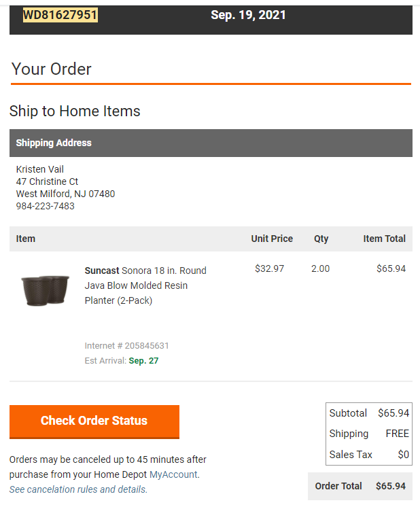Click the Subtotal $65.94 line

pyautogui.click(x=369, y=413)
